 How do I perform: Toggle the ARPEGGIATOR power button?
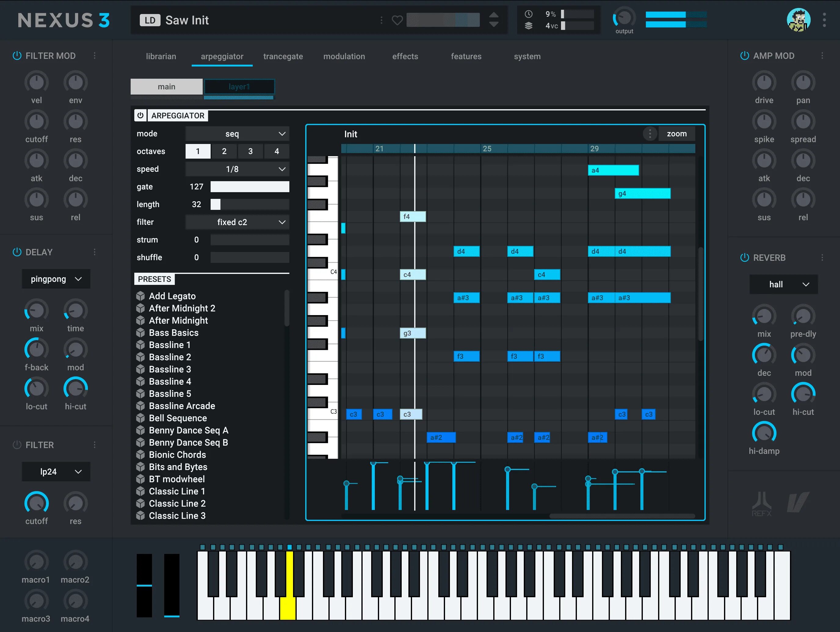140,115
